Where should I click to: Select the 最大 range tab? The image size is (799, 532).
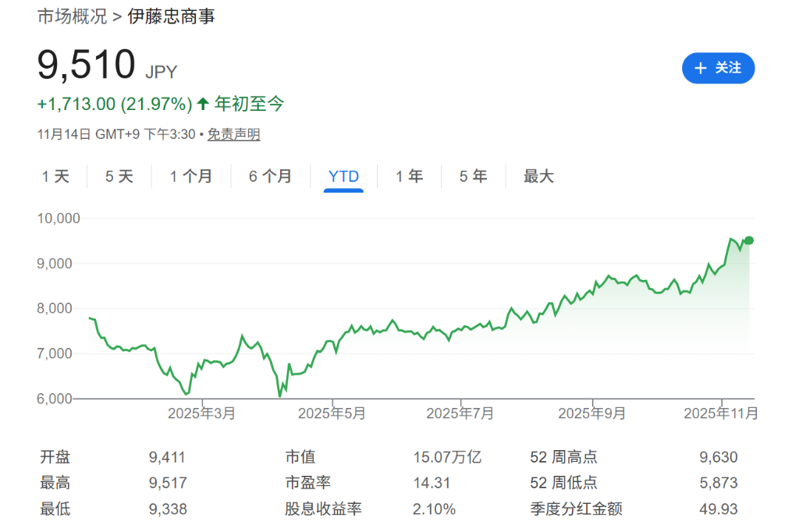538,176
